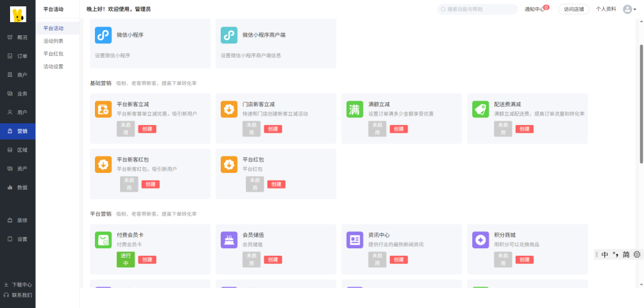Select 活动设置 submenu item
Viewport: 644px width, 308px height.
click(53, 67)
